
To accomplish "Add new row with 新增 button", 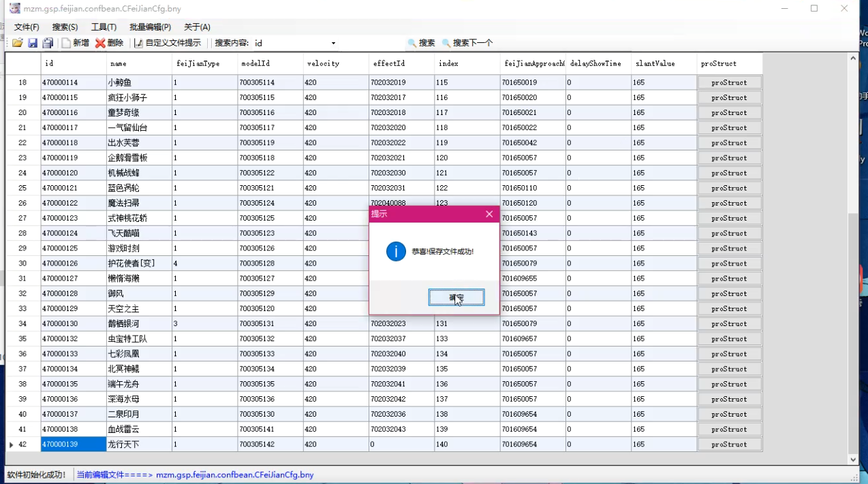I will pyautogui.click(x=75, y=43).
